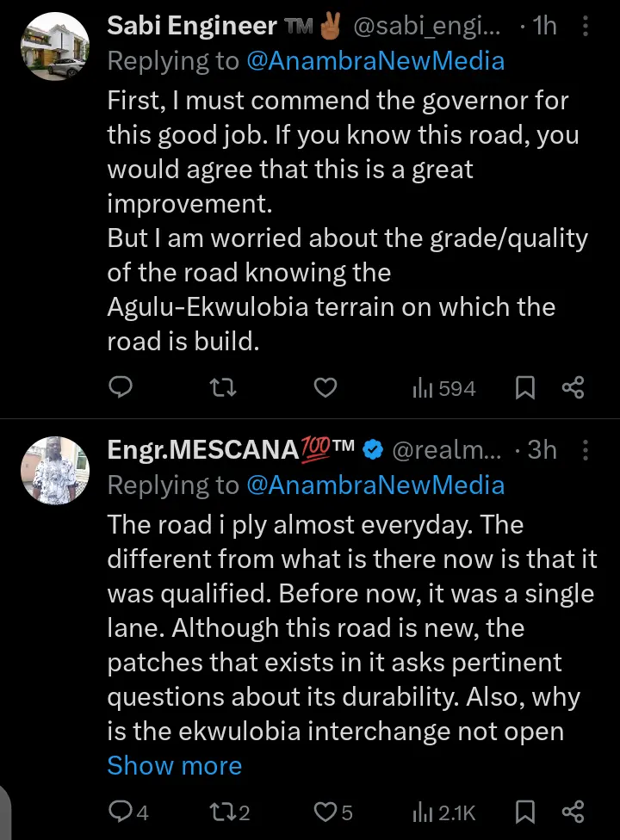Viewport: 620px width, 840px height.
Task: Open @AnambraNewMedia link in second tweet
Action: 375,485
